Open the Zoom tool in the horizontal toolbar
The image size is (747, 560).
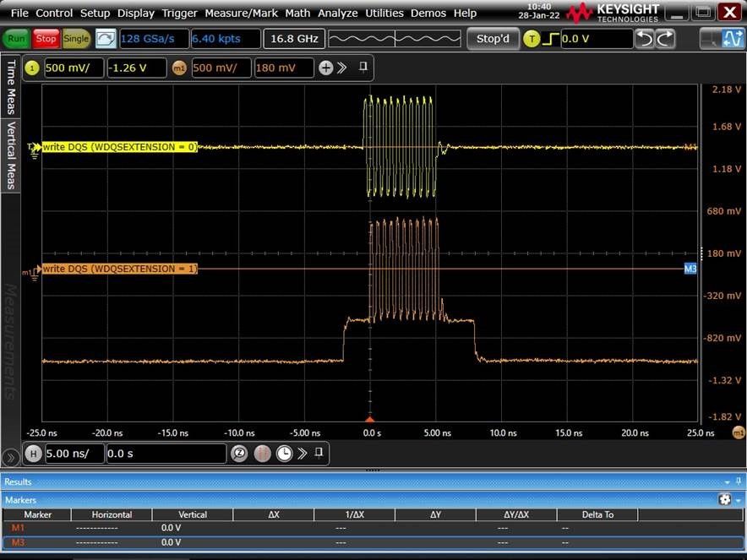tap(239, 454)
